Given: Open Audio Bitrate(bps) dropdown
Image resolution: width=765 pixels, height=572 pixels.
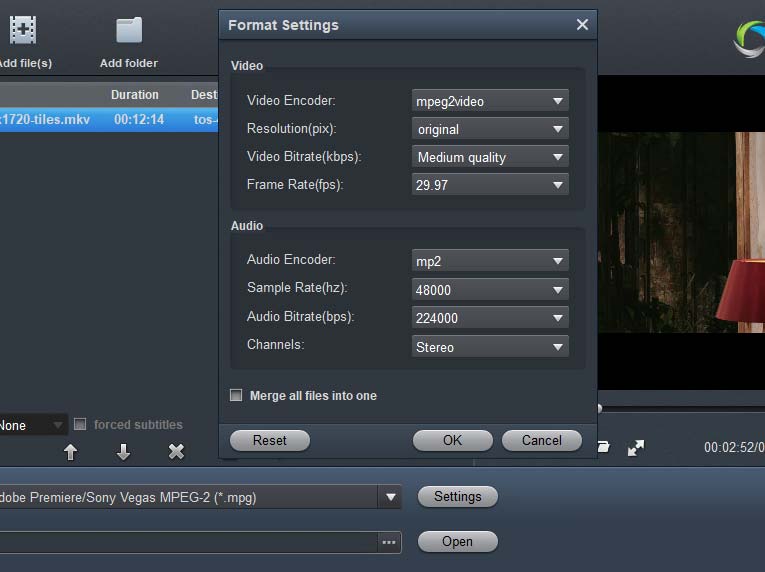Looking at the screenshot, I should (x=490, y=318).
